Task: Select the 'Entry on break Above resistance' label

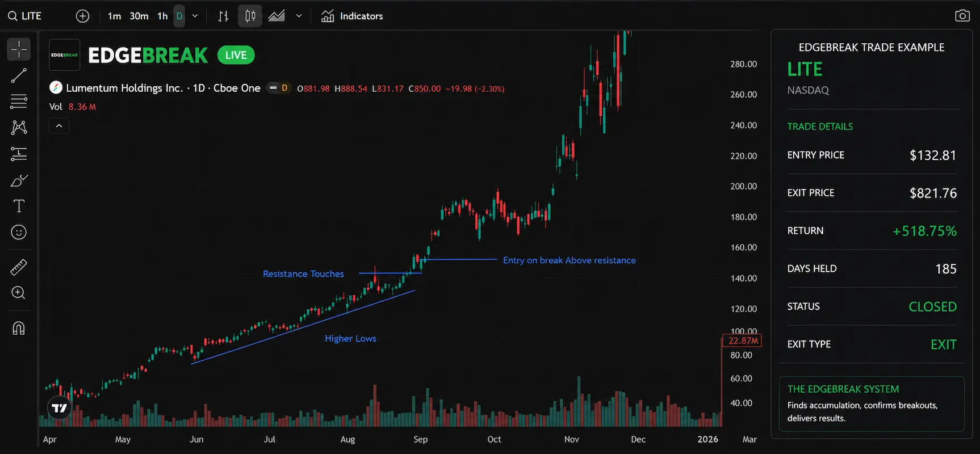Action: pyautogui.click(x=569, y=260)
